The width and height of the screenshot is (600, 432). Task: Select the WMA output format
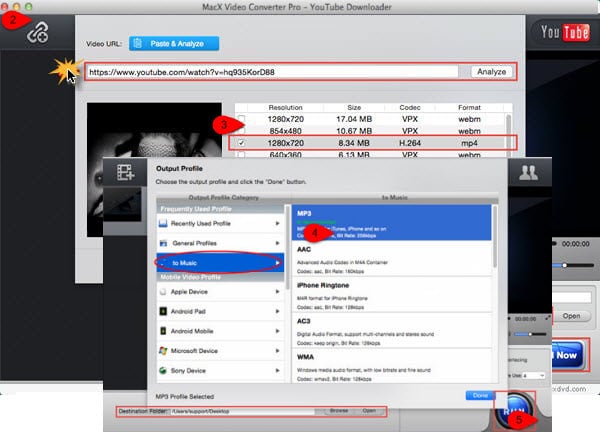391,367
